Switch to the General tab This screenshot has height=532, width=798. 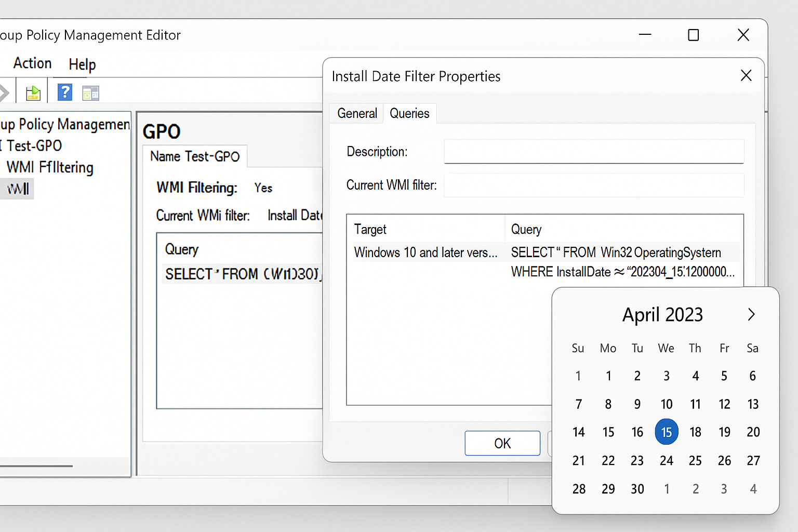(x=356, y=113)
